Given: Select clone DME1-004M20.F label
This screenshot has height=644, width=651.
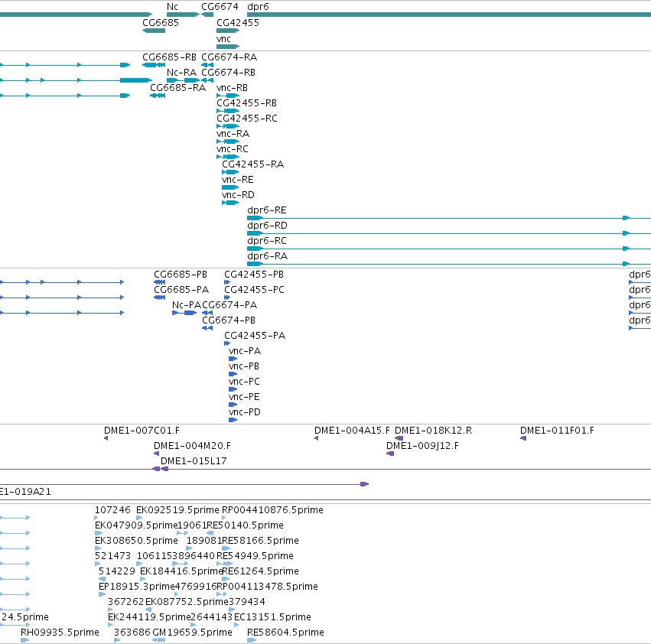Looking at the screenshot, I should click(x=192, y=446).
